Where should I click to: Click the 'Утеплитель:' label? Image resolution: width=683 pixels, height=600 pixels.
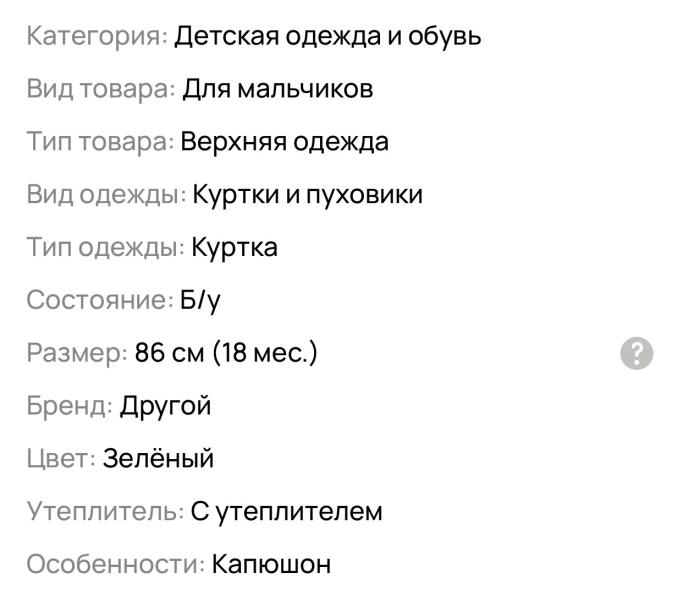[105, 512]
